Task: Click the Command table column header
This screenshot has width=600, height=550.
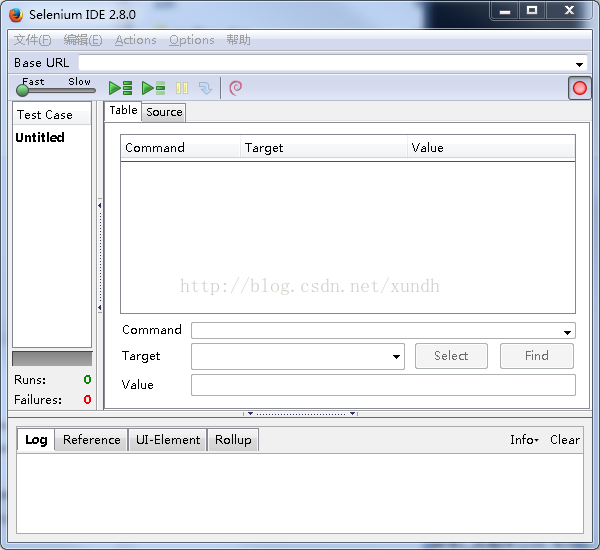Action: coord(181,148)
